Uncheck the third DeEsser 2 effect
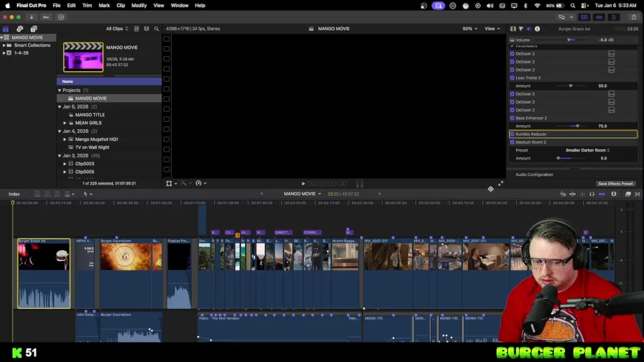 pos(512,70)
